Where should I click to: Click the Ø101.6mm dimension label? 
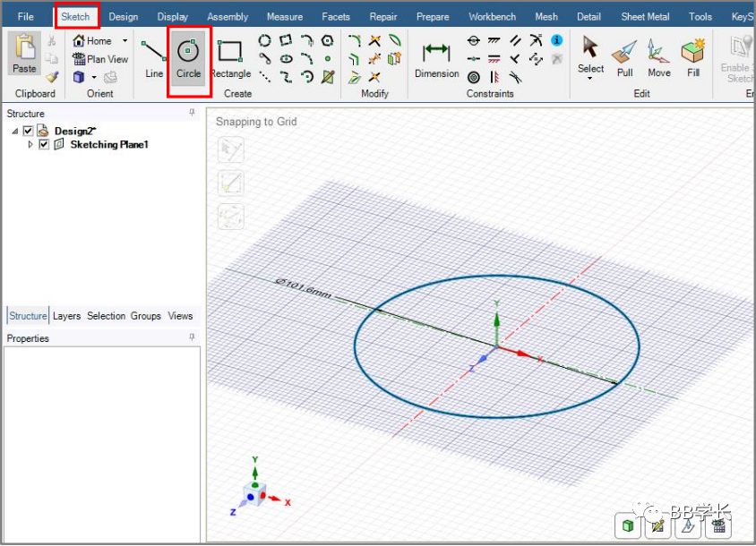click(304, 287)
